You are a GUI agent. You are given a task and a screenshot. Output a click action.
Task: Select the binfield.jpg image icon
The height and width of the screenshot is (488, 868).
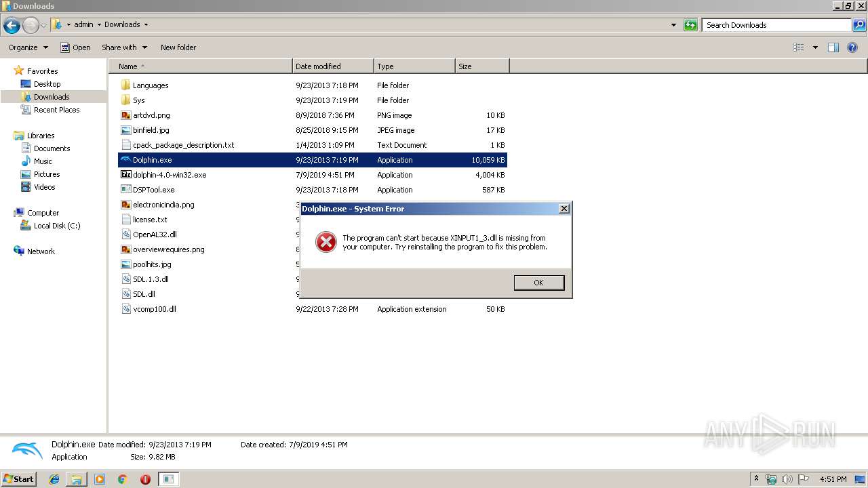pyautogui.click(x=125, y=130)
